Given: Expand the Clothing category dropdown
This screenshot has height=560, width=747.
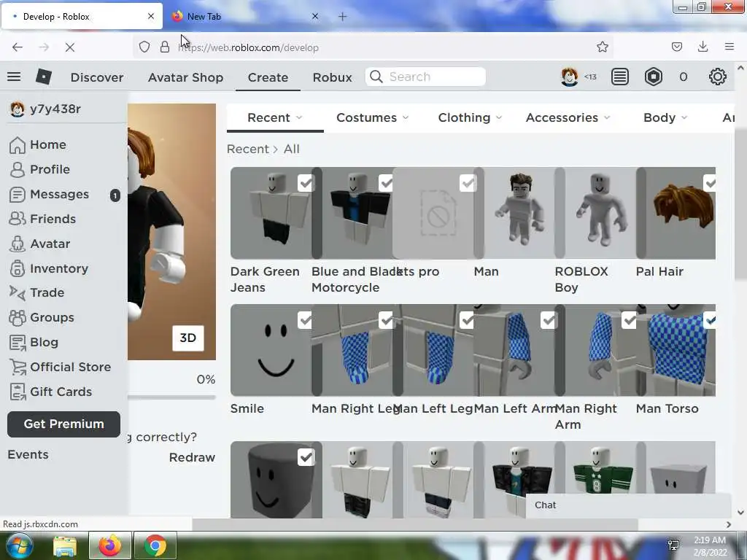Looking at the screenshot, I should (x=499, y=117).
